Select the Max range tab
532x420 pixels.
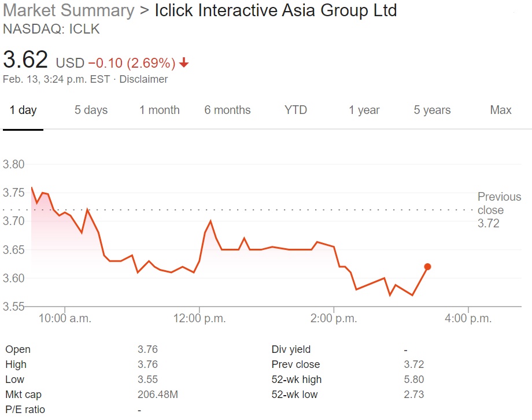(x=501, y=110)
